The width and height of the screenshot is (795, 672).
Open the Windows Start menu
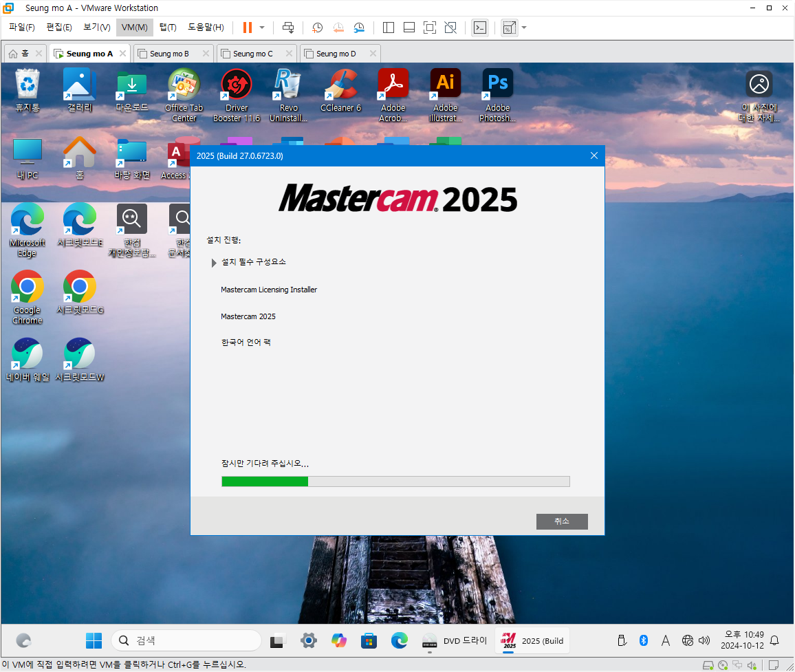[94, 640]
